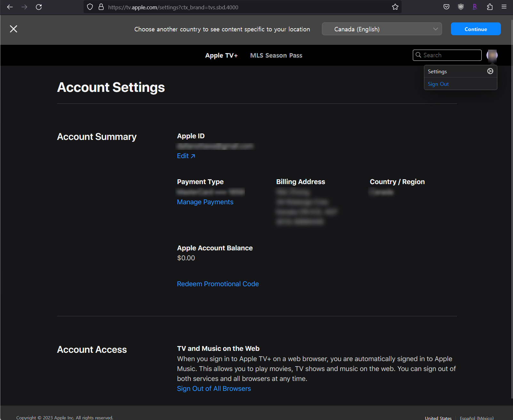Bookmark this page with star icon
The height and width of the screenshot is (420, 513).
pyautogui.click(x=395, y=7)
